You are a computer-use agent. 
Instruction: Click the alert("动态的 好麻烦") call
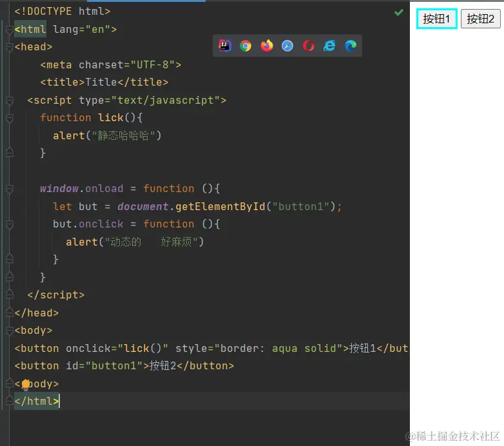pyautogui.click(x=135, y=242)
